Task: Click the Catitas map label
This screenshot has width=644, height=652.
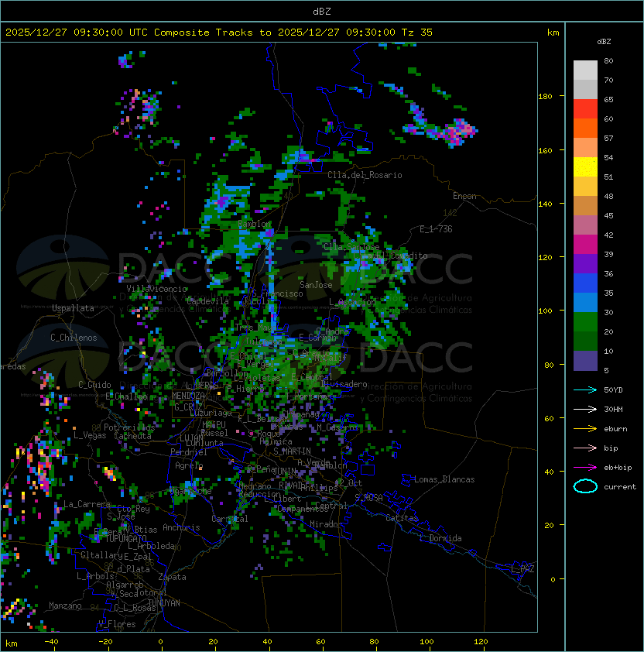Action: click(x=402, y=518)
